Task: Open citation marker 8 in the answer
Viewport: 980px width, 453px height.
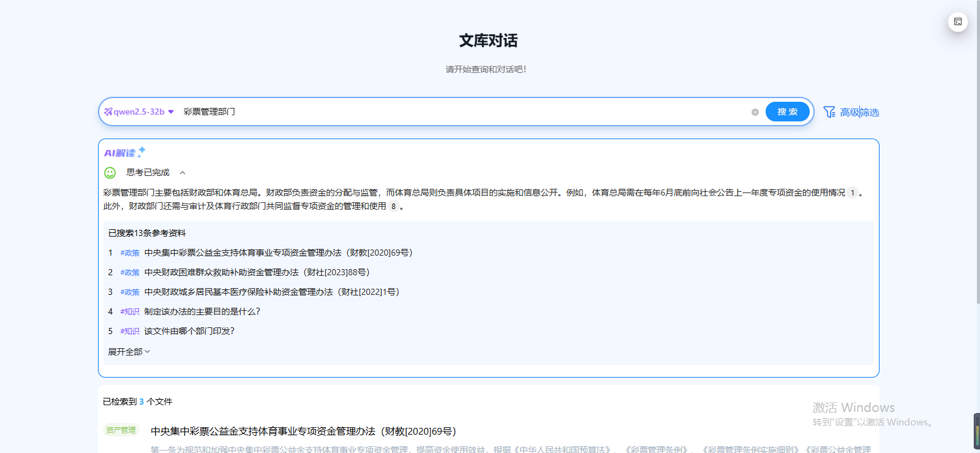Action: tap(393, 207)
